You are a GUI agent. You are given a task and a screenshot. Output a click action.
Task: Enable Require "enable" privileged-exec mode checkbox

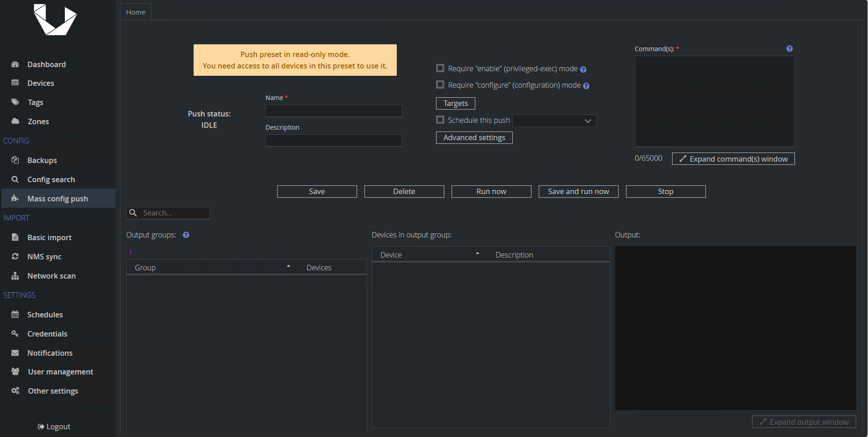click(x=440, y=68)
